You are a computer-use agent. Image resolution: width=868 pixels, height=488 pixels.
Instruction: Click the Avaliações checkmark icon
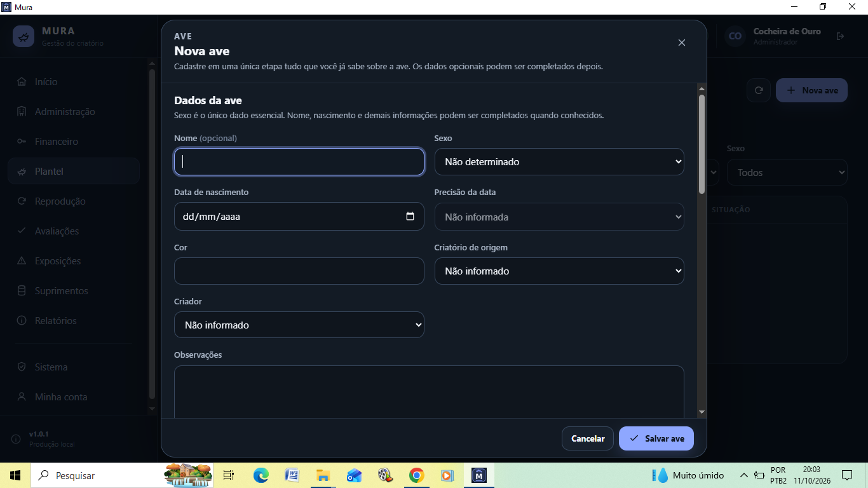tap(22, 231)
